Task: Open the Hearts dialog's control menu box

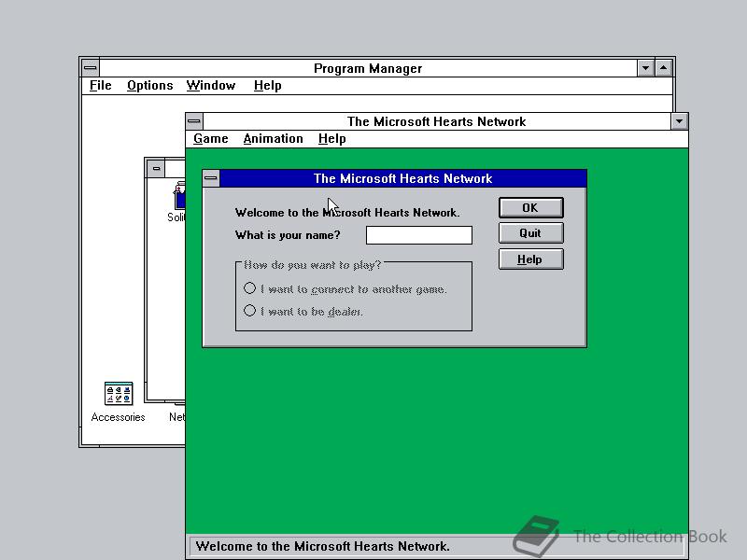Action: click(211, 178)
